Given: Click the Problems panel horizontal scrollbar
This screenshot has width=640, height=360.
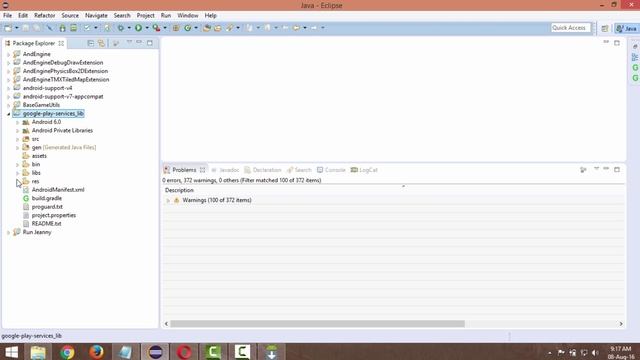Looking at the screenshot, I should pos(317,324).
